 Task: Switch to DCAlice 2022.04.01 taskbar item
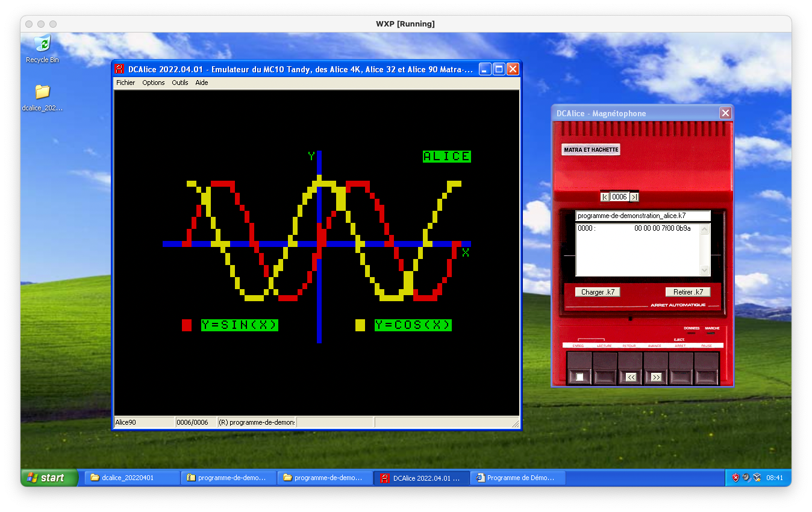[421, 478]
